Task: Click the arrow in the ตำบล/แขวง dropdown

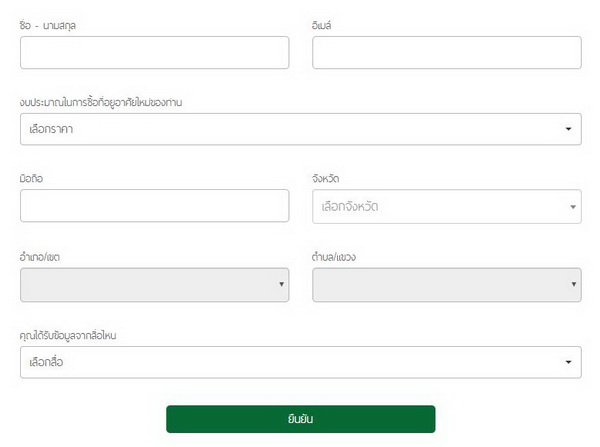Action: (x=573, y=285)
